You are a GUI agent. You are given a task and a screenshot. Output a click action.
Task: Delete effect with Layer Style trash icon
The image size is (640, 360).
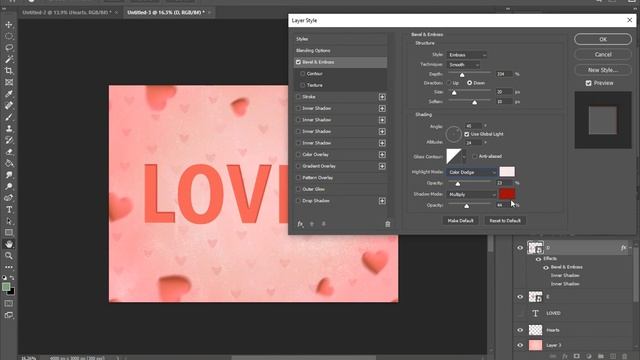click(388, 224)
